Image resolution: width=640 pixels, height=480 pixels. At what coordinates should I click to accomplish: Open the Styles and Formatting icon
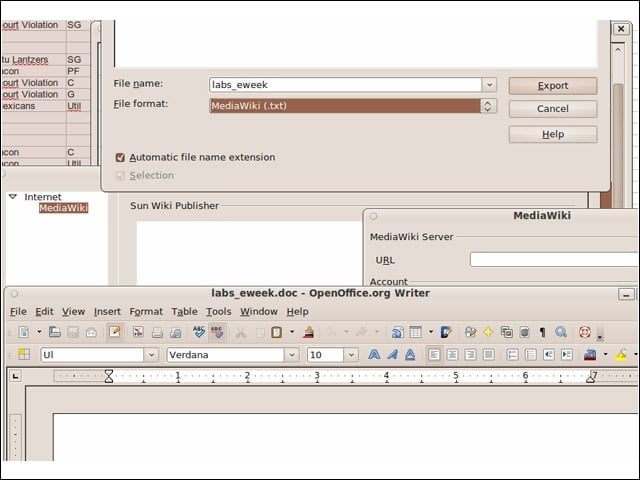[x=24, y=354]
